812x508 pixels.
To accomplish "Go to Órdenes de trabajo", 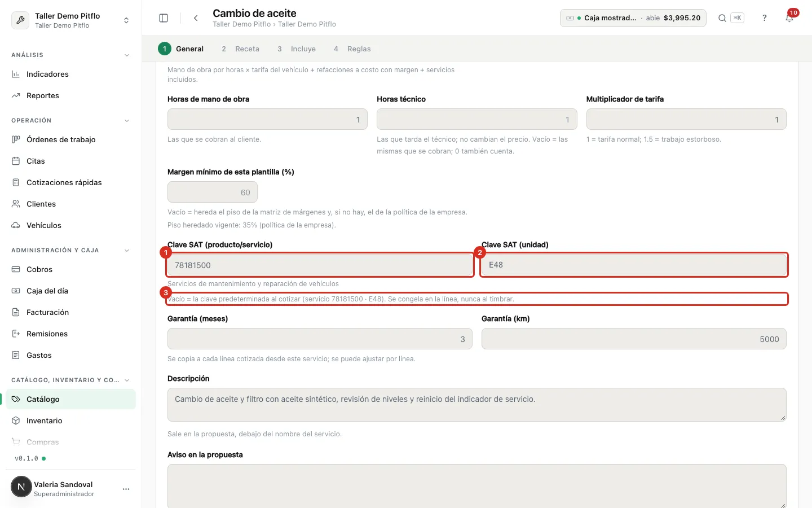I will click(x=70, y=139).
